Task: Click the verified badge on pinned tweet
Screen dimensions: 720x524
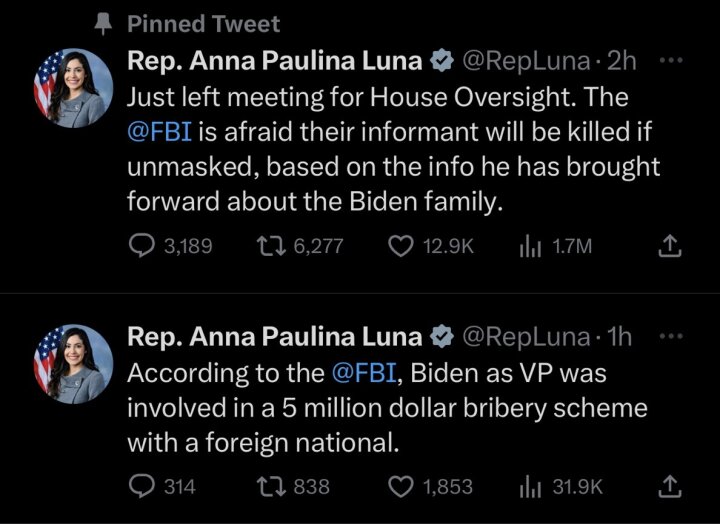Action: [442, 60]
